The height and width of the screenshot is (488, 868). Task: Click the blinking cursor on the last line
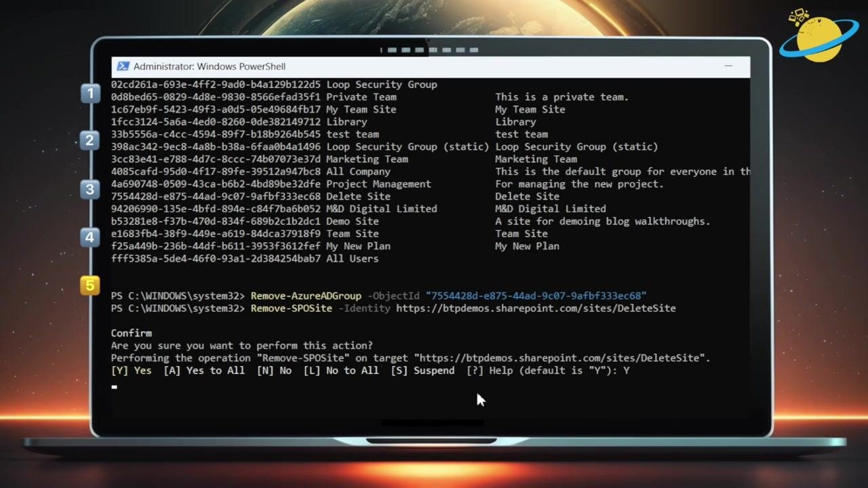tap(115, 387)
